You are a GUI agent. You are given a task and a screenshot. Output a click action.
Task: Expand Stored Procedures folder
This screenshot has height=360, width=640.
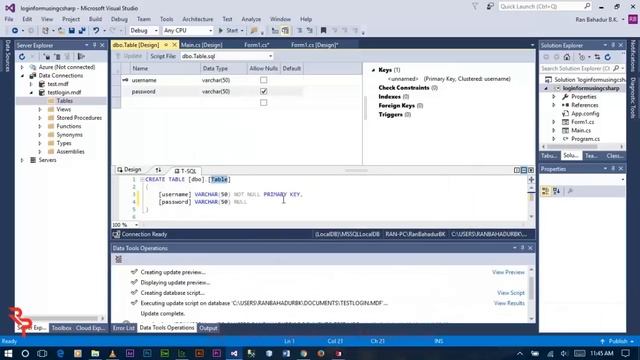40,118
